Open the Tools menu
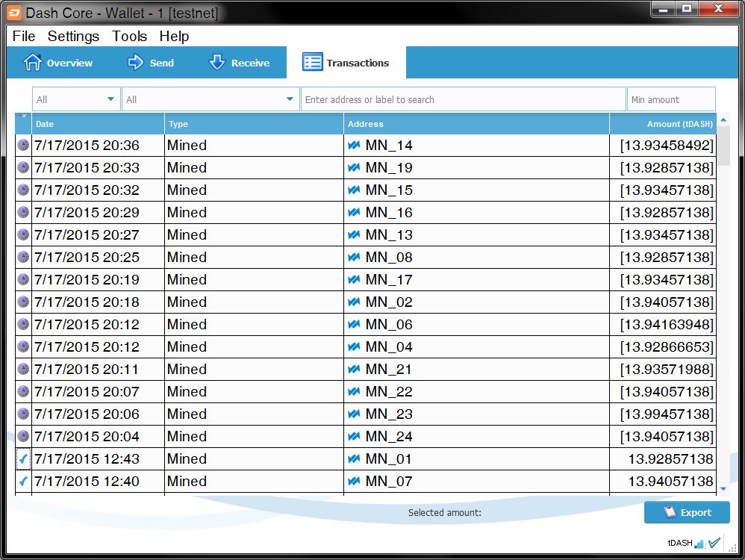The image size is (745, 560). 129,36
